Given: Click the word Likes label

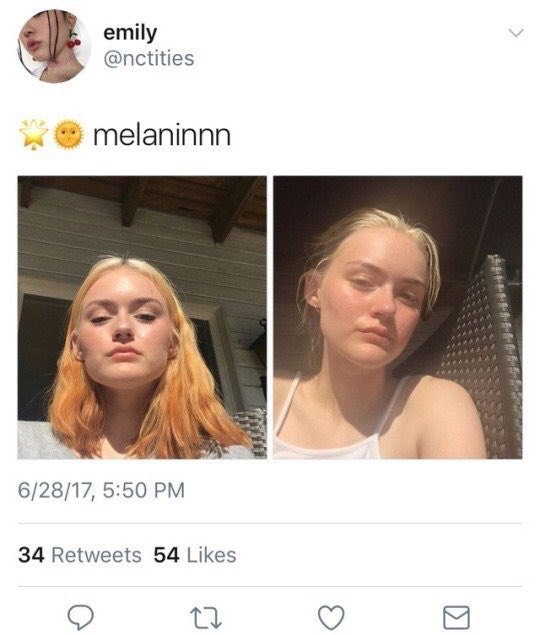Looking at the screenshot, I should coord(211,555).
